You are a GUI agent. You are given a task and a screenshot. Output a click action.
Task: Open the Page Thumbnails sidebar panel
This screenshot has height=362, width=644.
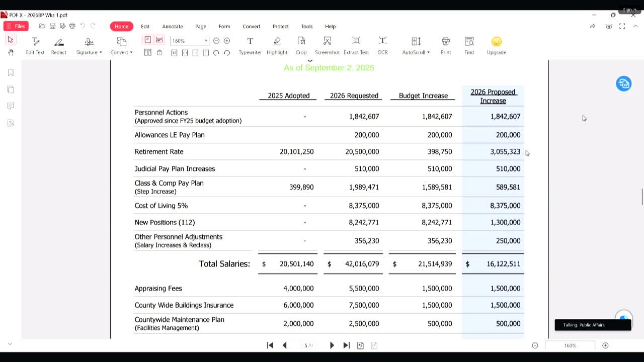click(x=11, y=89)
